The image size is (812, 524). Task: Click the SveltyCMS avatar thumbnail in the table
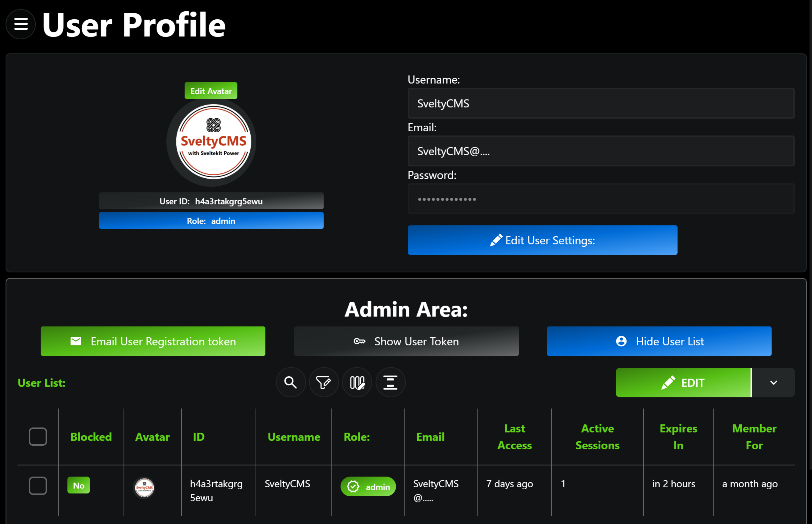click(144, 487)
